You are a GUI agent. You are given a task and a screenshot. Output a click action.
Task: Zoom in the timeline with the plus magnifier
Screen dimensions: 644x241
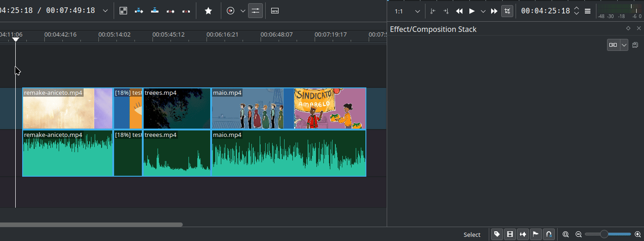(638, 235)
